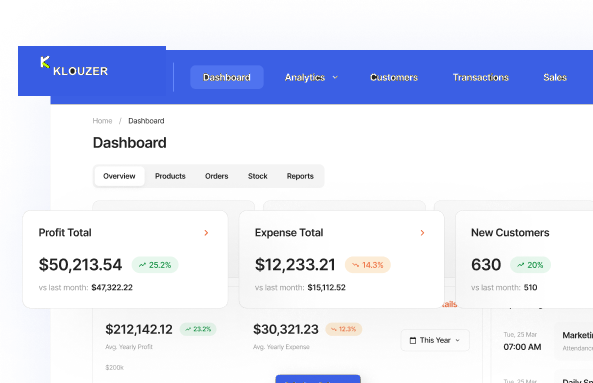Click the KLOUZER brand name
The width and height of the screenshot is (593, 383).
81,71
